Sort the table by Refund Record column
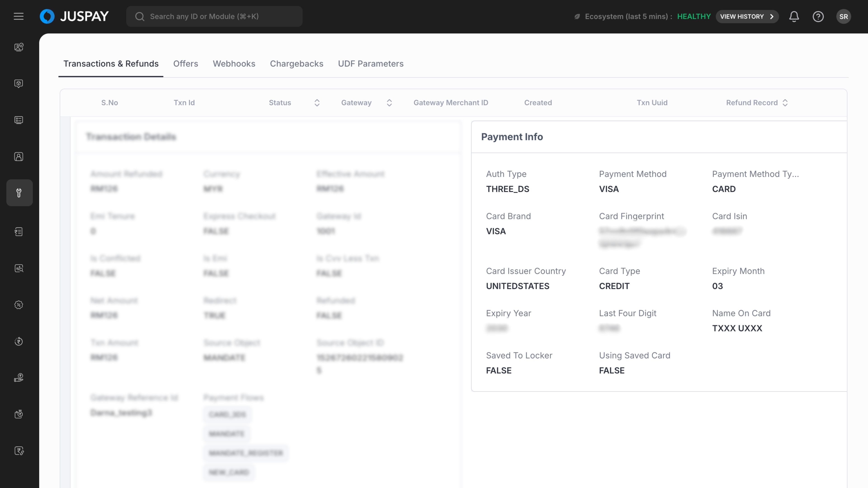This screenshot has height=488, width=868. tap(785, 103)
